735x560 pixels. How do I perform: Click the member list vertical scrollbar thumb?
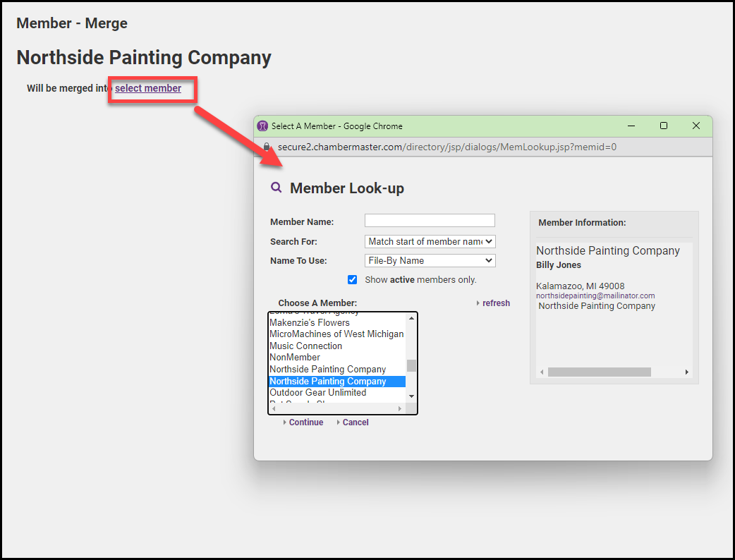(x=411, y=365)
